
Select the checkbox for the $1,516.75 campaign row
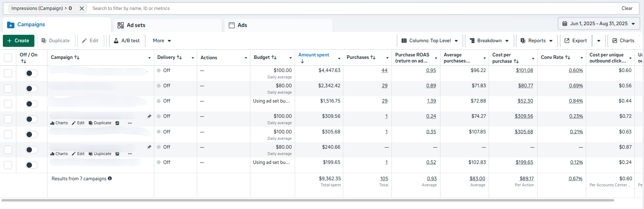[8, 104]
